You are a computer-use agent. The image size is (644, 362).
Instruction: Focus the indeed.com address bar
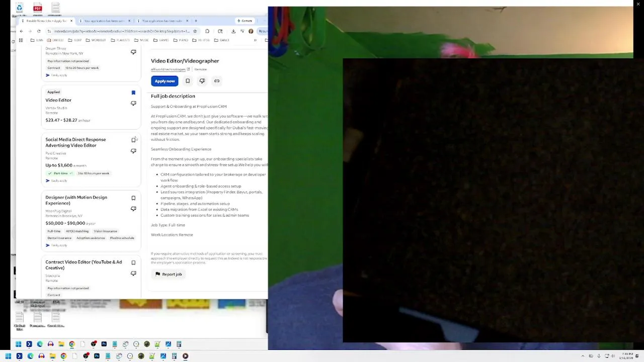pyautogui.click(x=121, y=31)
